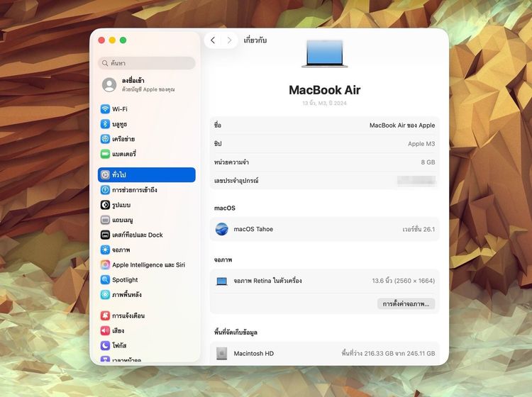Go back with the left chevron
Screen dimensions: 532x397
tap(213, 40)
